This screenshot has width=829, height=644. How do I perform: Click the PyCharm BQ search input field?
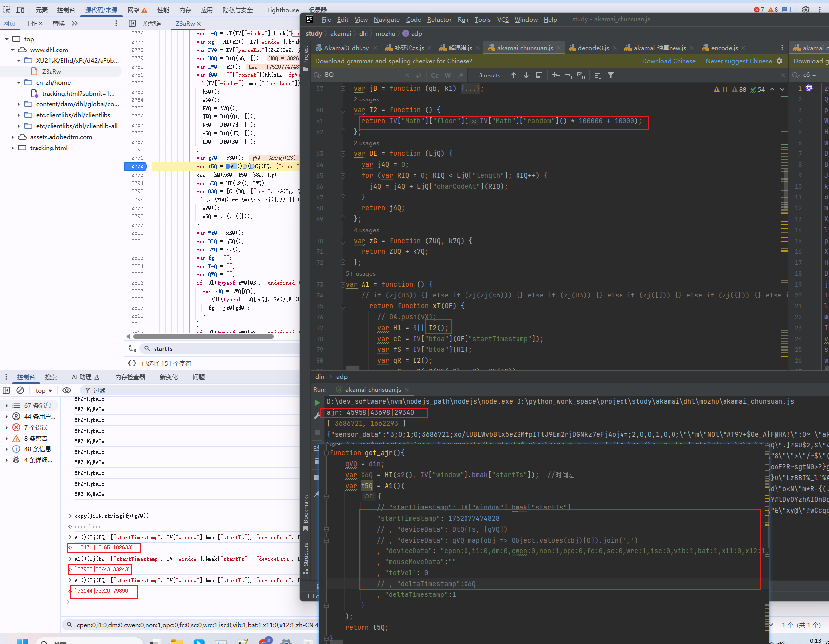(x=364, y=75)
